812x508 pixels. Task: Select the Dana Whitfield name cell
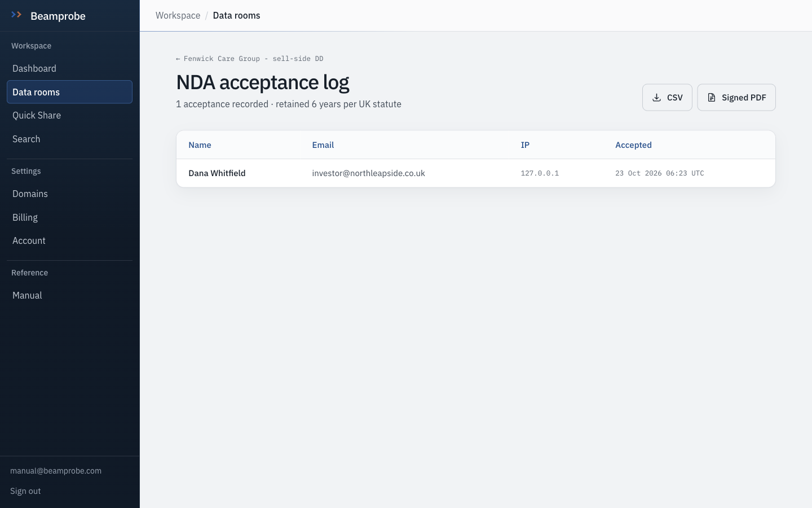[x=217, y=173]
